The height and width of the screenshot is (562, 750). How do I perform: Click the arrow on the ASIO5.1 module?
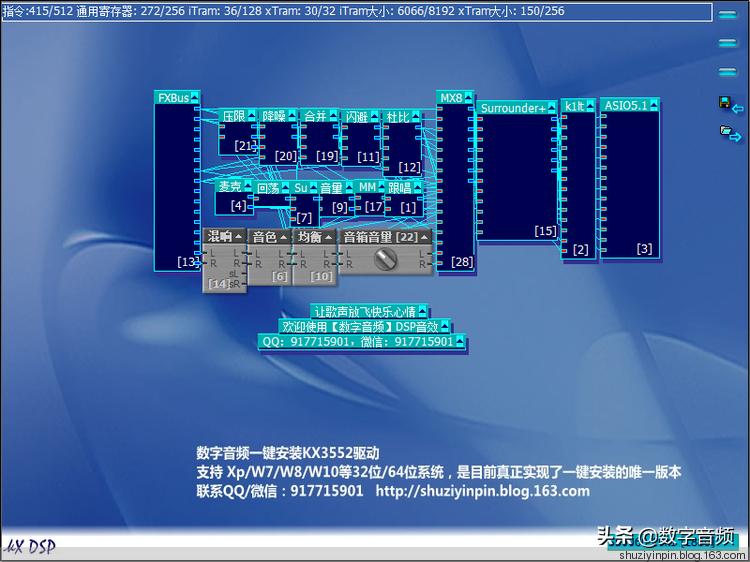tap(654, 104)
